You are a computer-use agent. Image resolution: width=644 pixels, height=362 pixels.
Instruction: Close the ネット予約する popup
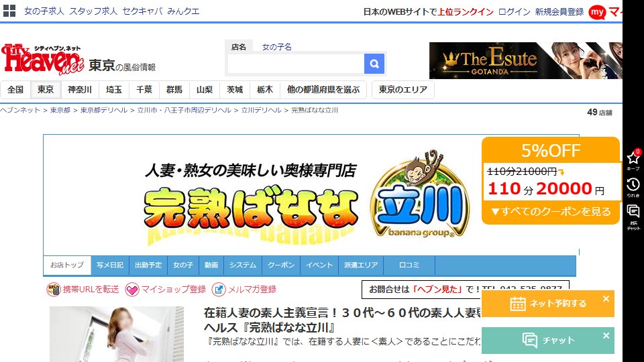[x=606, y=299]
